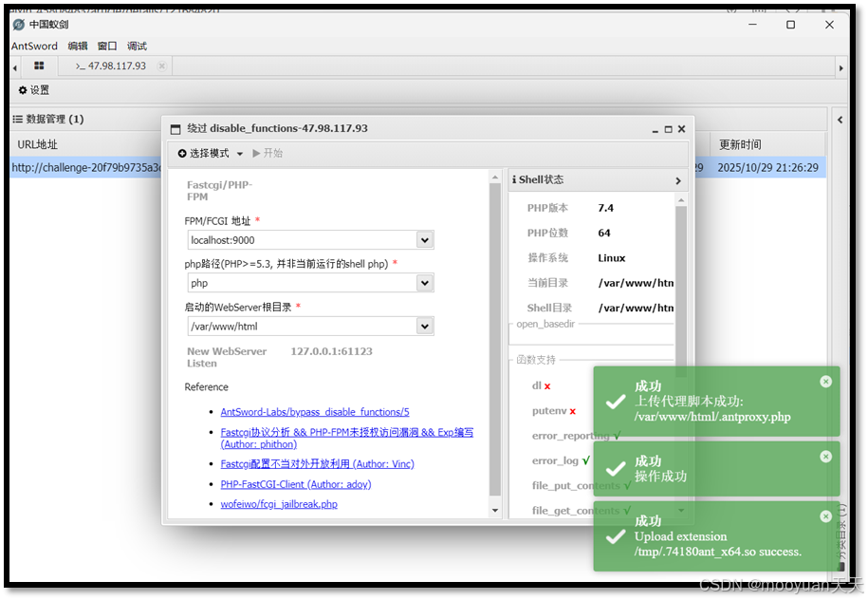Viewport: 868px width, 600px height.
Task: Click the dl function status row
Action: tap(541, 386)
